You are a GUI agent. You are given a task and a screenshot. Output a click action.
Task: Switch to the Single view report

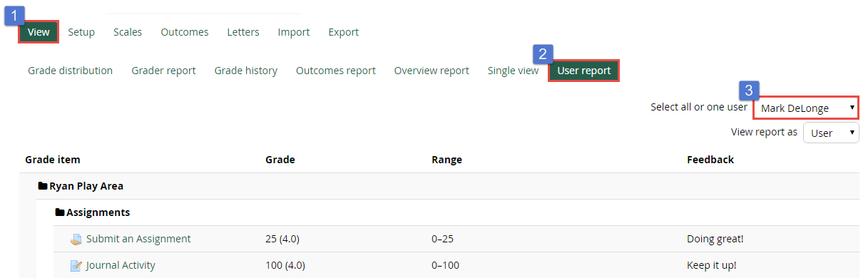[x=514, y=71]
